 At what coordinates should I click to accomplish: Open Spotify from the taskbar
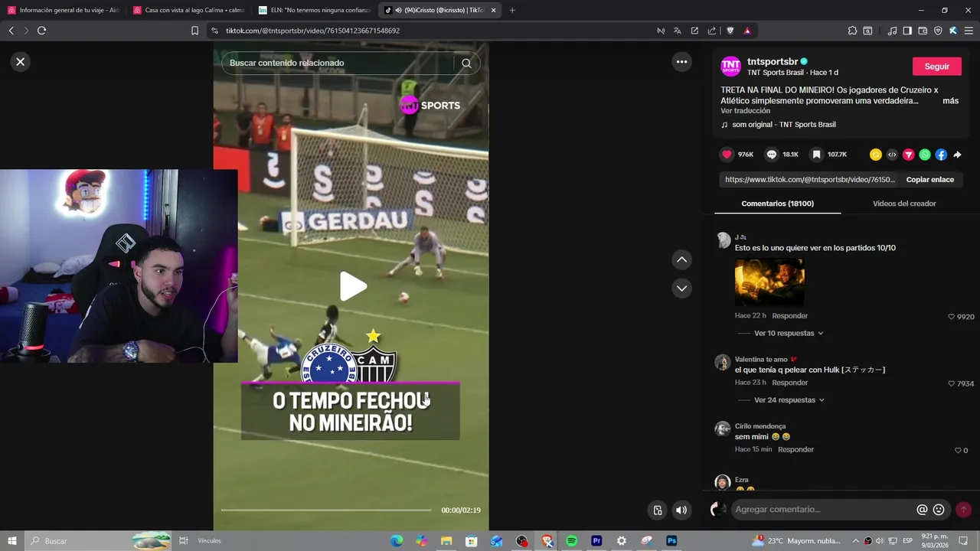[571, 541]
